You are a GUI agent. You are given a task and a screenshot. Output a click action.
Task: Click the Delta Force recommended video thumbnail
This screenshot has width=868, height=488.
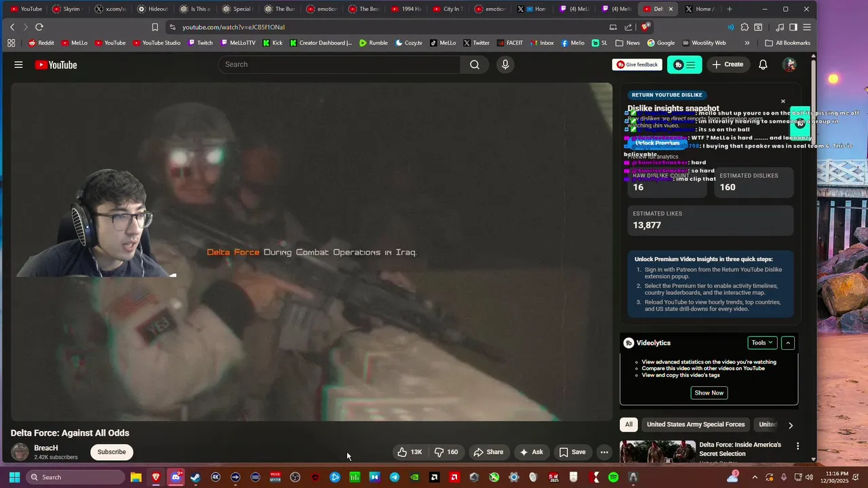(x=657, y=452)
